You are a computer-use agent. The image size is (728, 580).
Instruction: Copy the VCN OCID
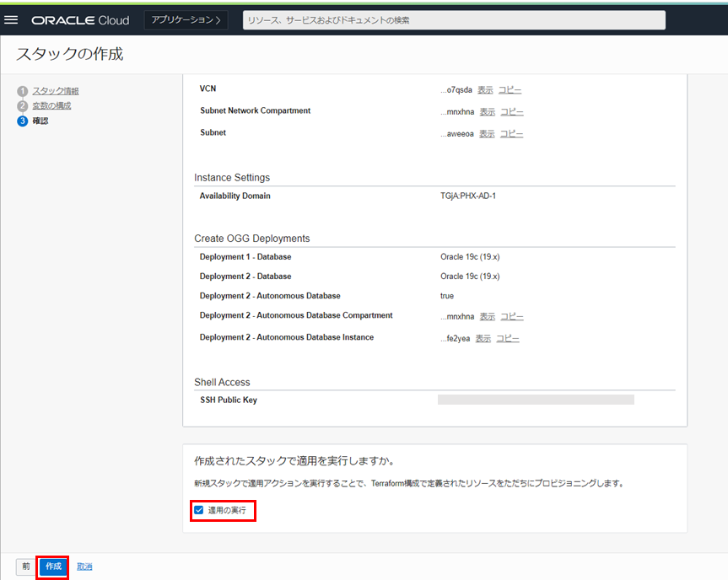click(x=510, y=89)
